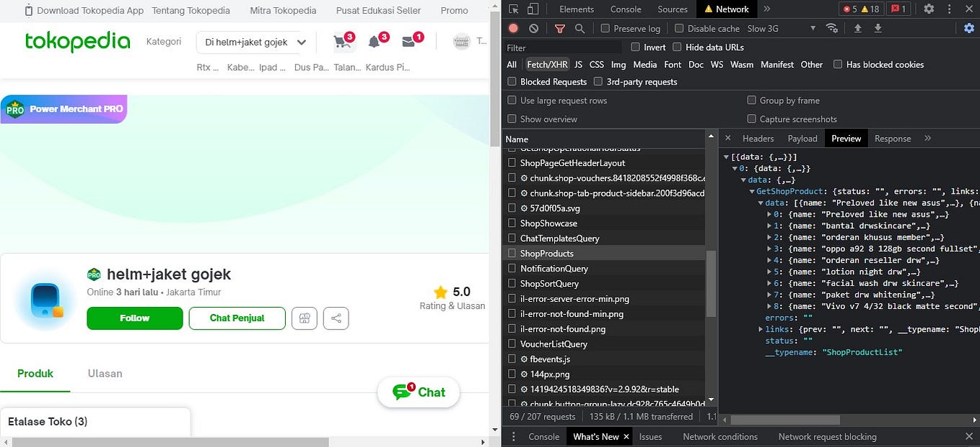Screen dimensions: 980x447
Task: Toggle the Hide data URLs checkbox
Action: pyautogui.click(x=677, y=47)
